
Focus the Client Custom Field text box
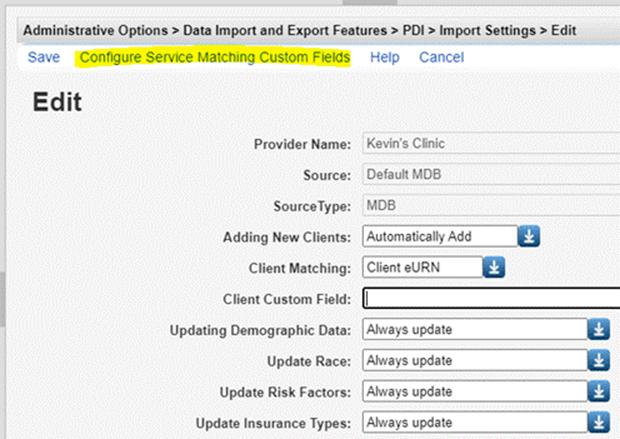490,298
